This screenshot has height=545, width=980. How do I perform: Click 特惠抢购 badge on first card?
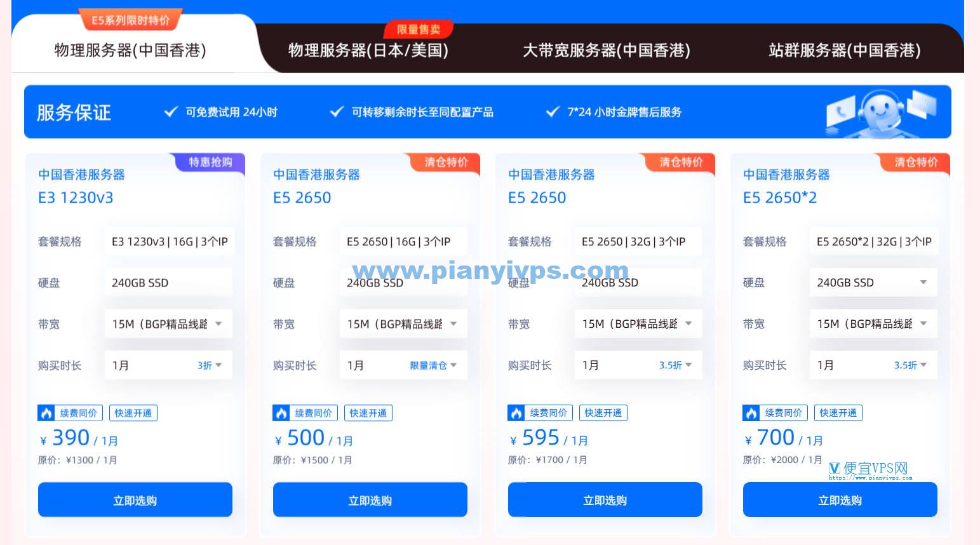[210, 162]
